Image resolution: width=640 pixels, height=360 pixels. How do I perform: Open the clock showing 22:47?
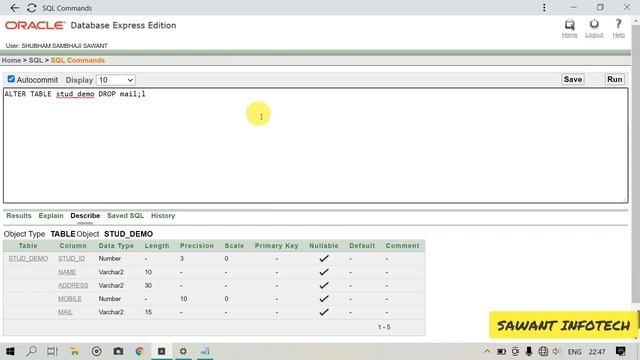[x=597, y=351]
